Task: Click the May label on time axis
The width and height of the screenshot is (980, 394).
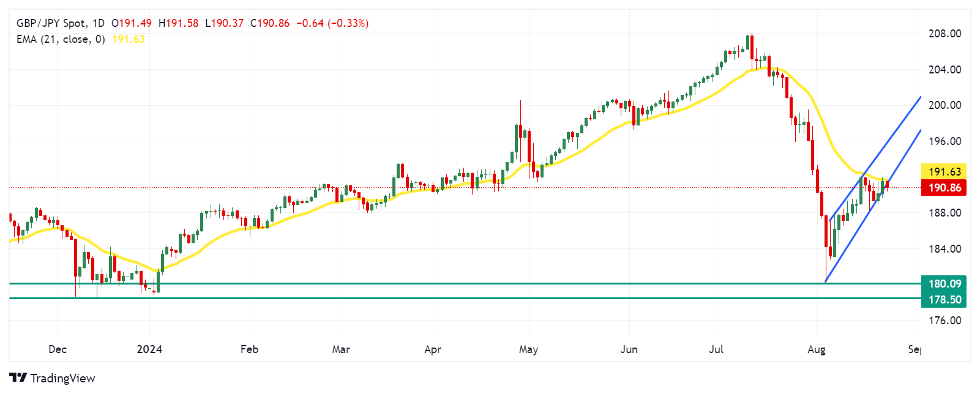Action: [x=528, y=349]
